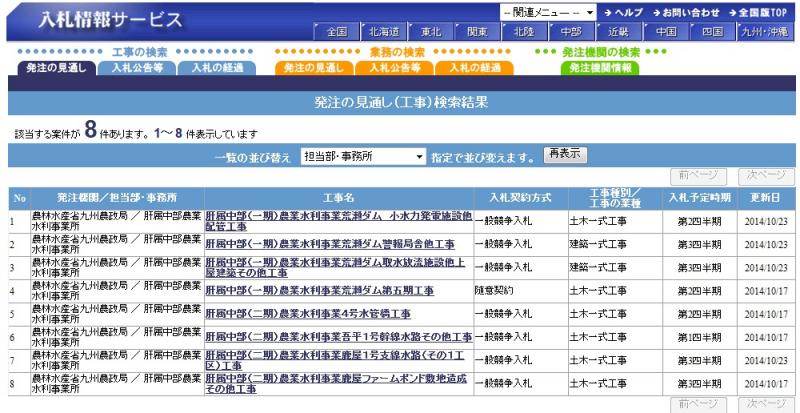Click the 発注機関/担当部・事務所 column header
This screenshot has height=413, width=800.
(117, 198)
